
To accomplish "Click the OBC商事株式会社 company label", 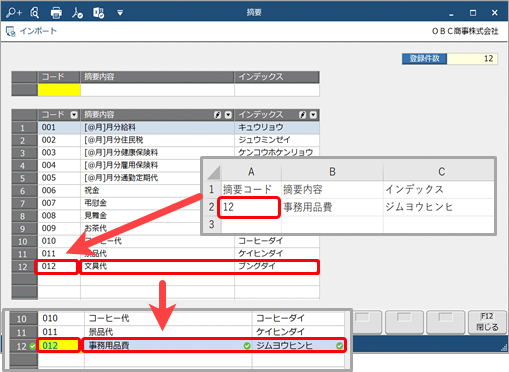I will click(465, 31).
